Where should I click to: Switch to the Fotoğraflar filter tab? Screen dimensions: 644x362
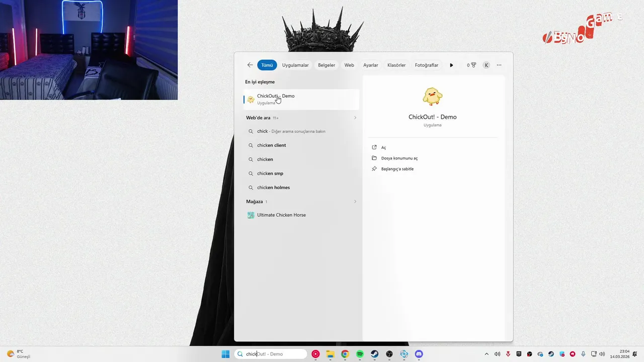427,65
